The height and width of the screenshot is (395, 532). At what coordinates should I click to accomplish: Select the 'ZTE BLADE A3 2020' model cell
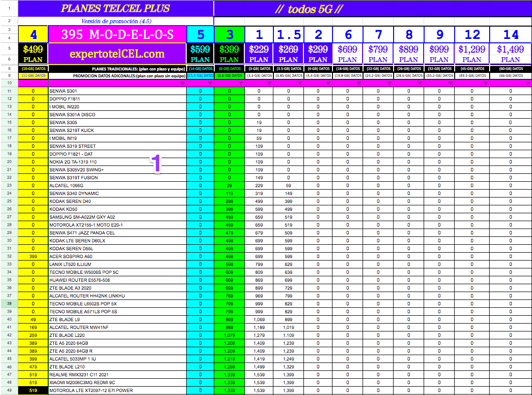tap(117, 288)
